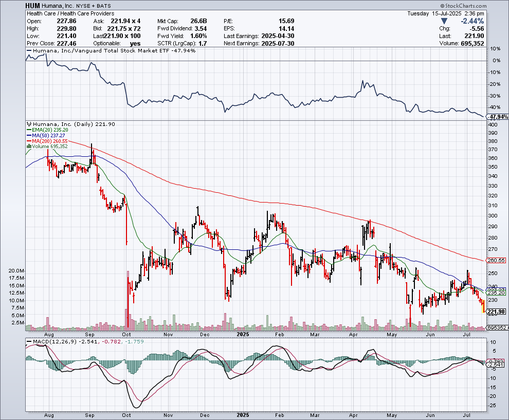This screenshot has width=509, height=420.
Task: Click the Jul label below the MACD panel
Action: tap(466, 415)
